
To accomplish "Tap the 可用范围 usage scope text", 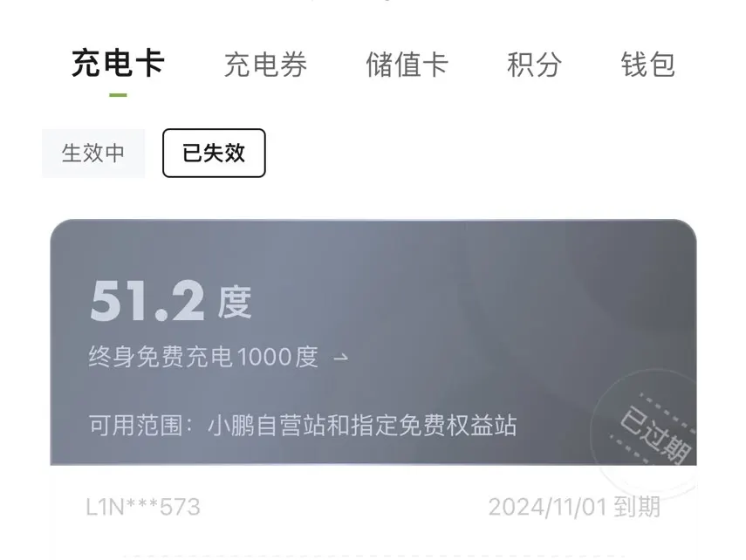I will tap(303, 425).
